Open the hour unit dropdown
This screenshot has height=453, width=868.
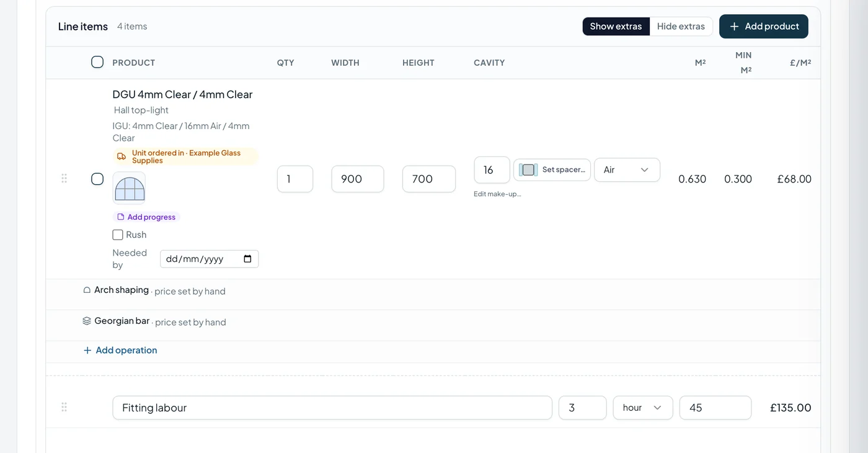click(643, 408)
